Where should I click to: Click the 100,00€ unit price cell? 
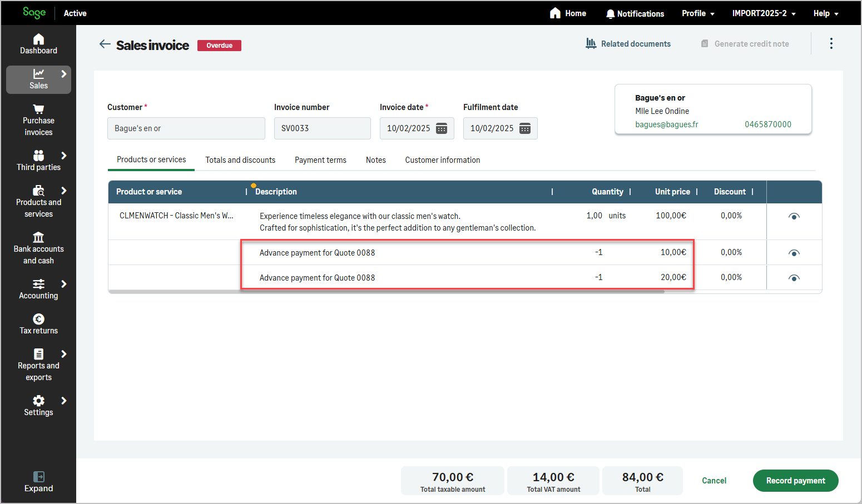coord(671,216)
